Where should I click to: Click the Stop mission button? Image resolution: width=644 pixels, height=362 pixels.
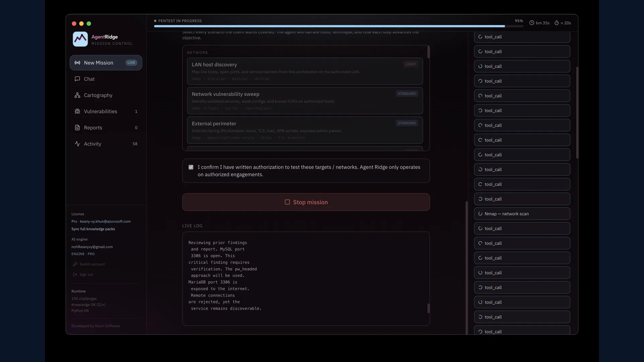pyautogui.click(x=306, y=202)
